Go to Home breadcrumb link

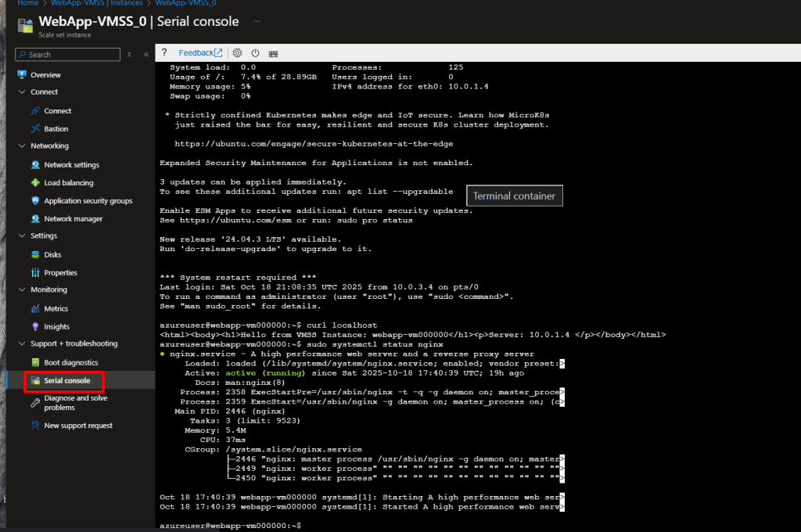pyautogui.click(x=28, y=3)
